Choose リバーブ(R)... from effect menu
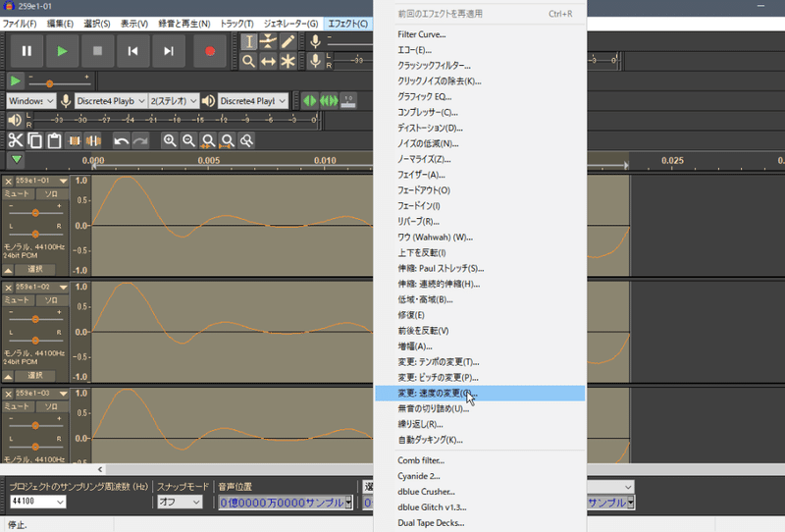 [x=480, y=222]
